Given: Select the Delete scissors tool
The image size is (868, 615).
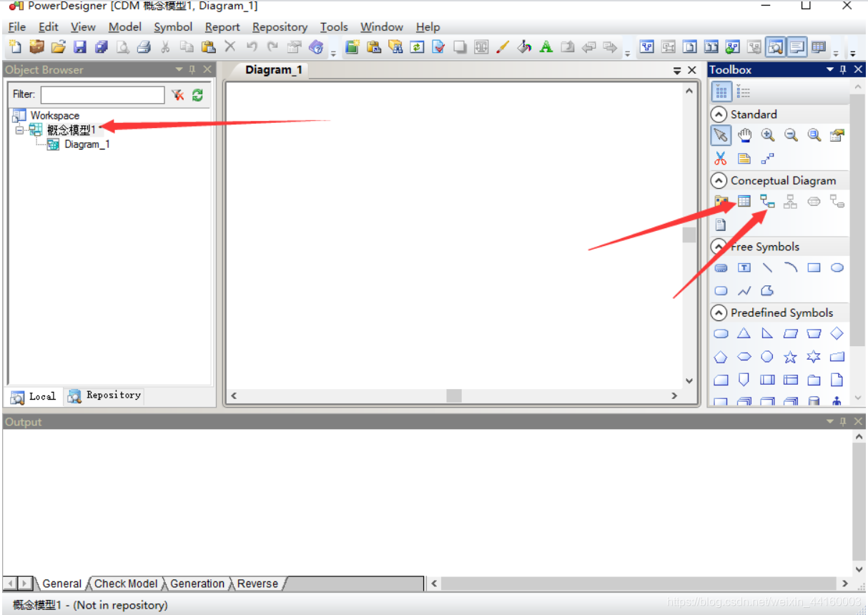Looking at the screenshot, I should click(x=721, y=158).
